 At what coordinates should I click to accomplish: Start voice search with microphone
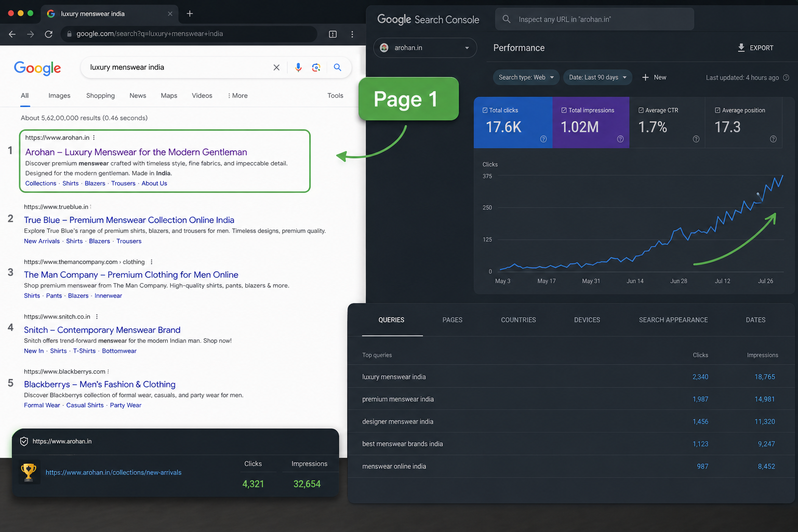(298, 68)
